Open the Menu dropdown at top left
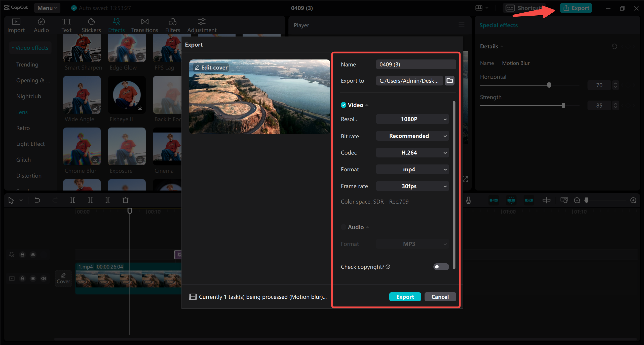This screenshot has height=345, width=644. (x=47, y=8)
